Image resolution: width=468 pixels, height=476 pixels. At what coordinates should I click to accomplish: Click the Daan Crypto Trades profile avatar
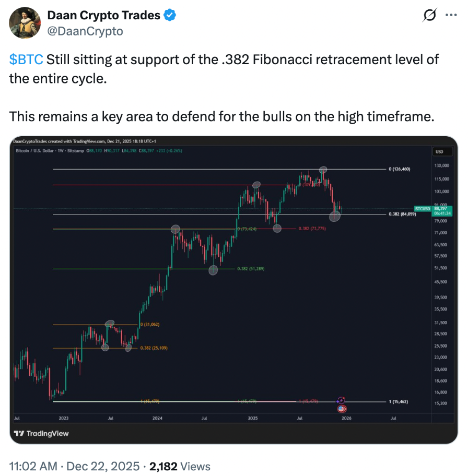point(25,23)
